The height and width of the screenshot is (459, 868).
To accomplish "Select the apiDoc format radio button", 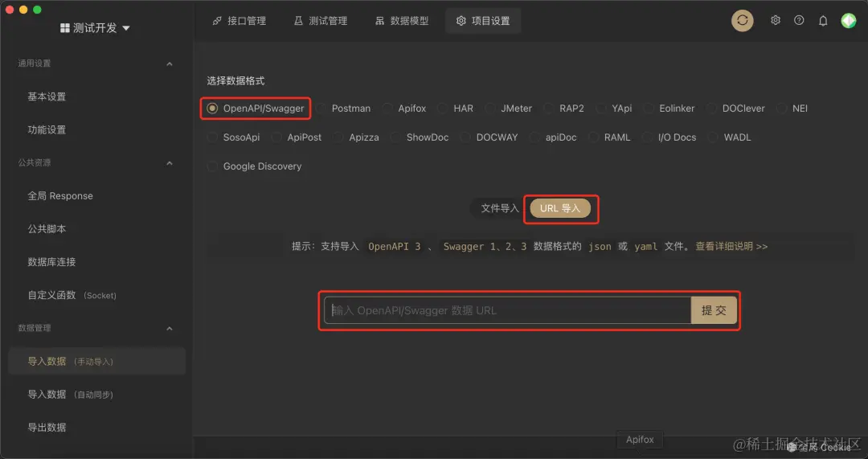I will 534,137.
